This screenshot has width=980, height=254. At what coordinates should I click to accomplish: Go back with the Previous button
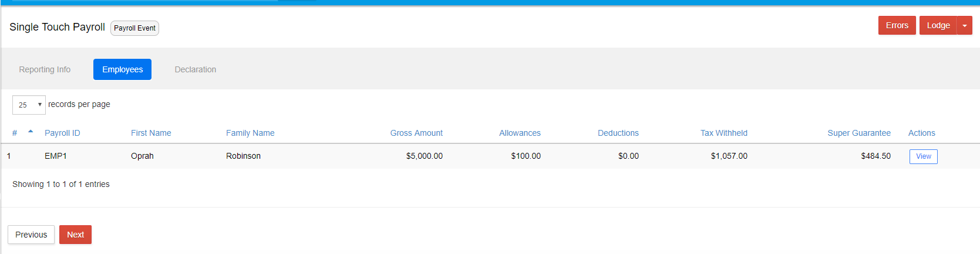pos(31,235)
